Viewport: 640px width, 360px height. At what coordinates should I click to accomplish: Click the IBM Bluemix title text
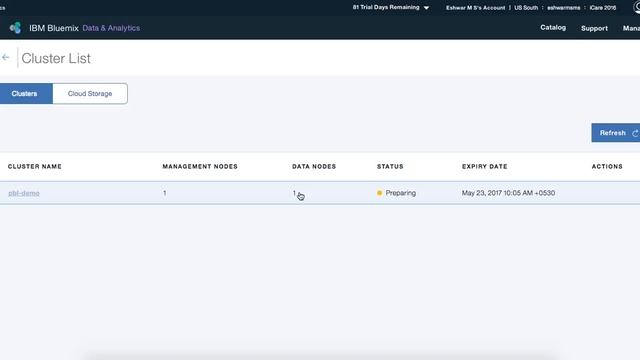point(54,28)
